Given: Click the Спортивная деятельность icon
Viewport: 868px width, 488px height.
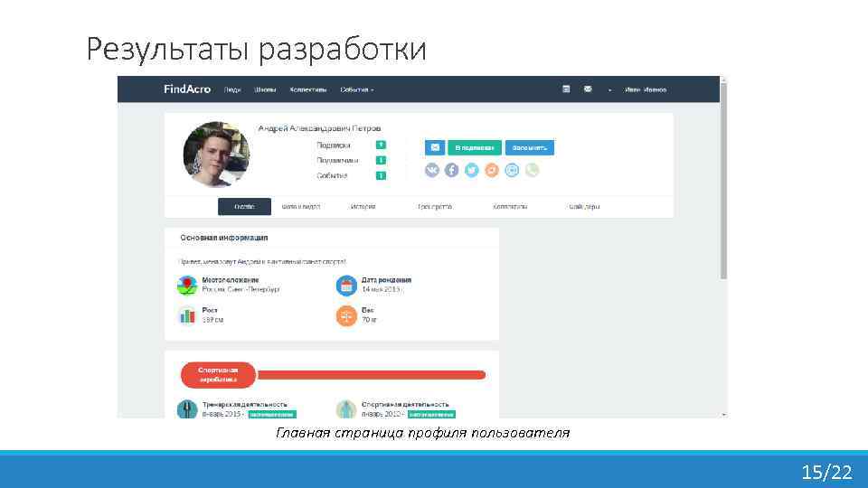Looking at the screenshot, I should coord(346,408).
